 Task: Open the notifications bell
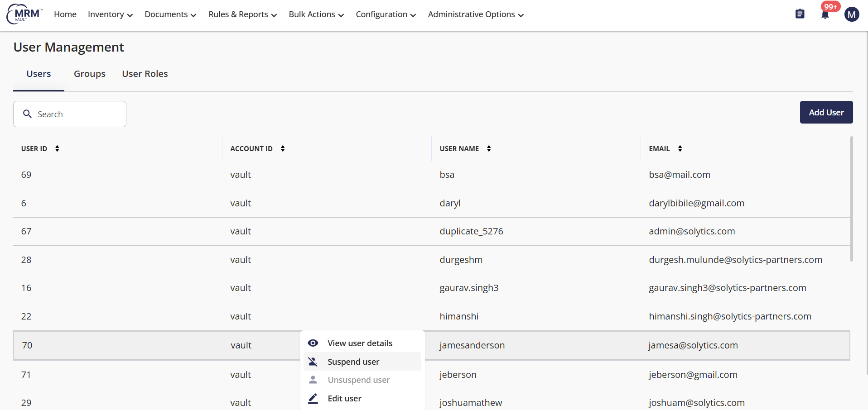[x=825, y=15]
